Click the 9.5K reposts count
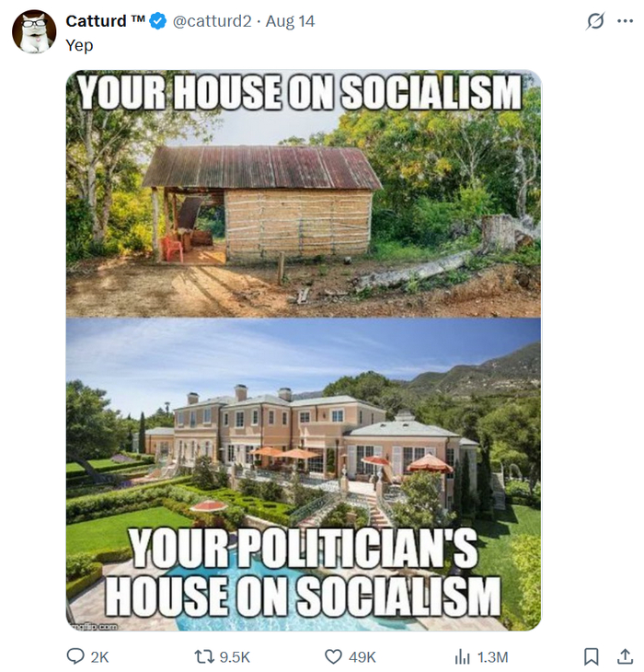644x672 pixels. 235,657
